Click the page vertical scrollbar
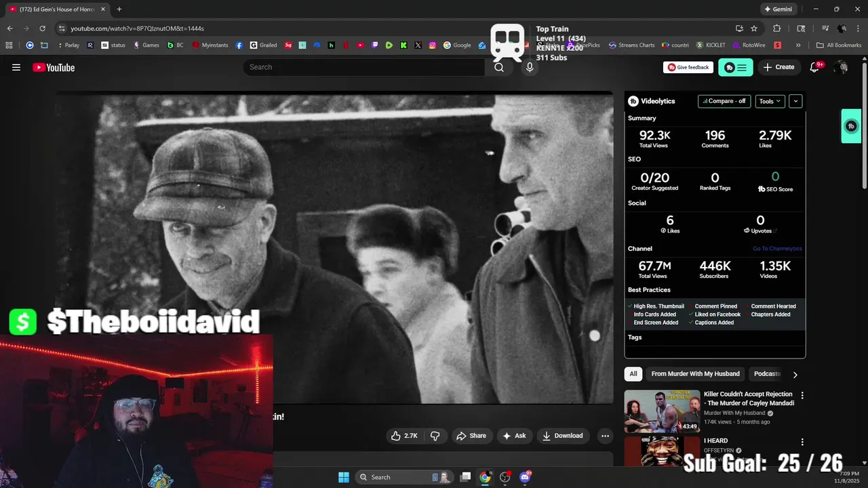 (864, 126)
